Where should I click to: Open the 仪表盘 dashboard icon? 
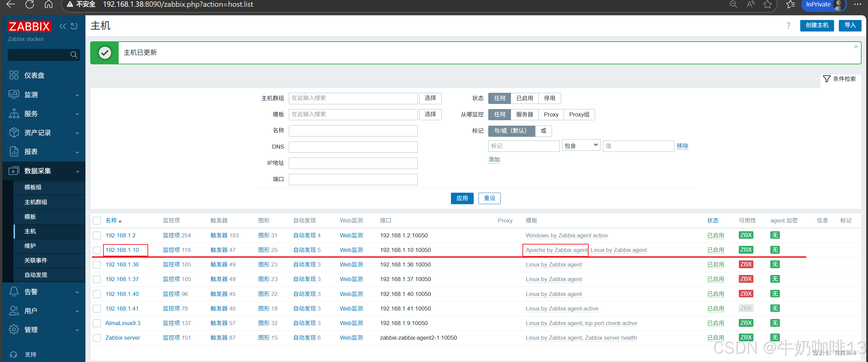(x=14, y=75)
